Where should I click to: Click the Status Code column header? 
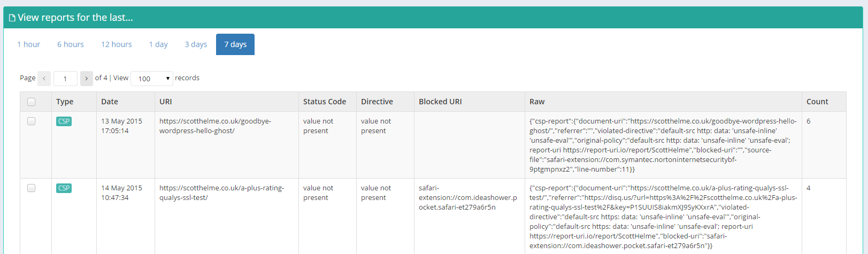tap(325, 102)
